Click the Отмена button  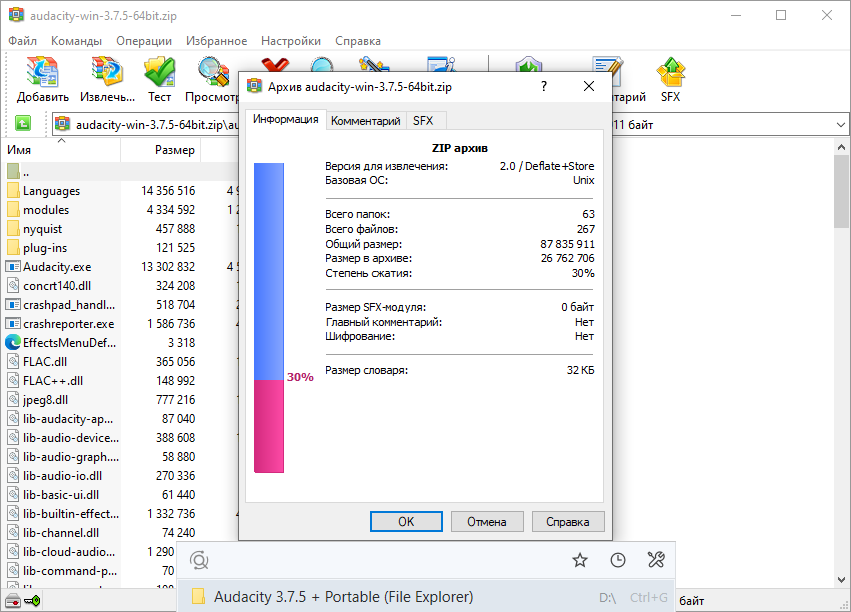point(487,521)
